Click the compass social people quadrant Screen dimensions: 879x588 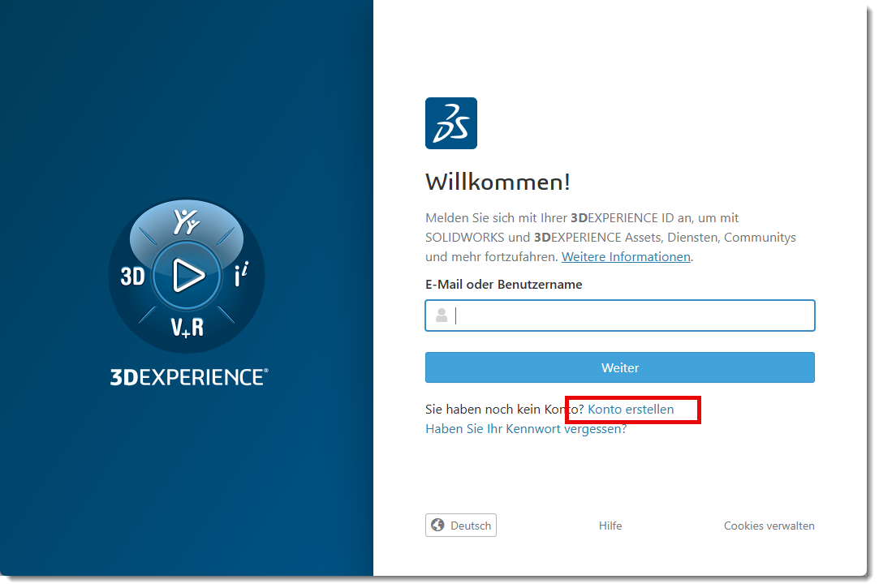[186, 221]
